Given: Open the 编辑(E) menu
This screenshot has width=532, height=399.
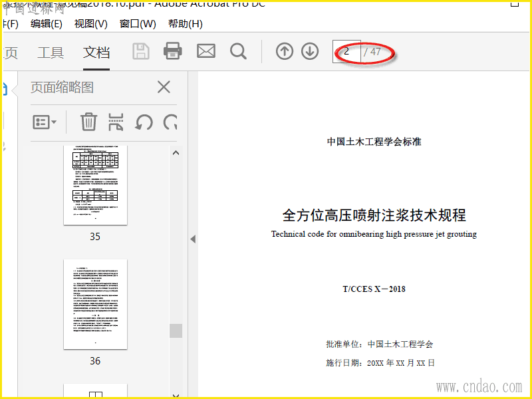Looking at the screenshot, I should tap(47, 24).
